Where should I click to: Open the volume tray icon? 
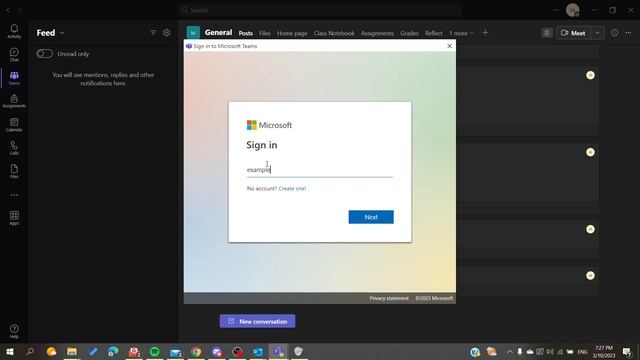coord(550,351)
